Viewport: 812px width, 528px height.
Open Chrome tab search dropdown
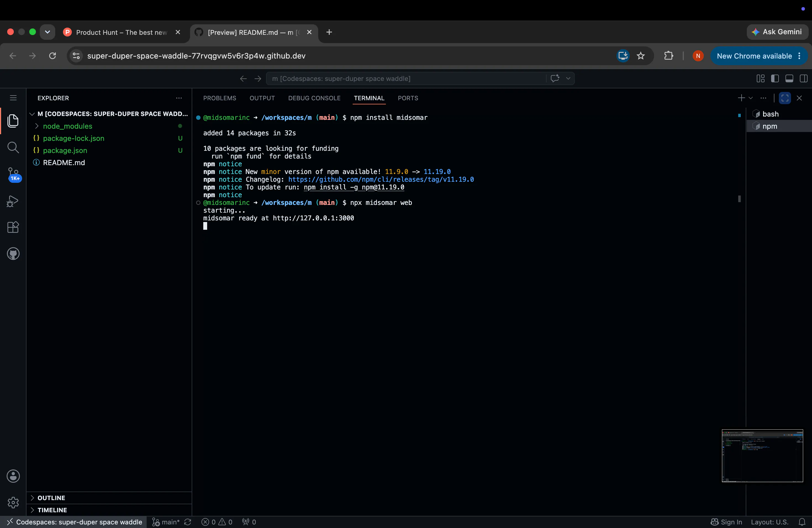[x=48, y=32]
